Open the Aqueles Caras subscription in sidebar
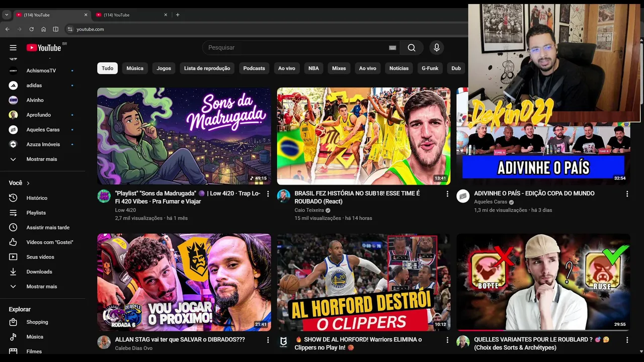The width and height of the screenshot is (644, 362). pyautogui.click(x=43, y=130)
